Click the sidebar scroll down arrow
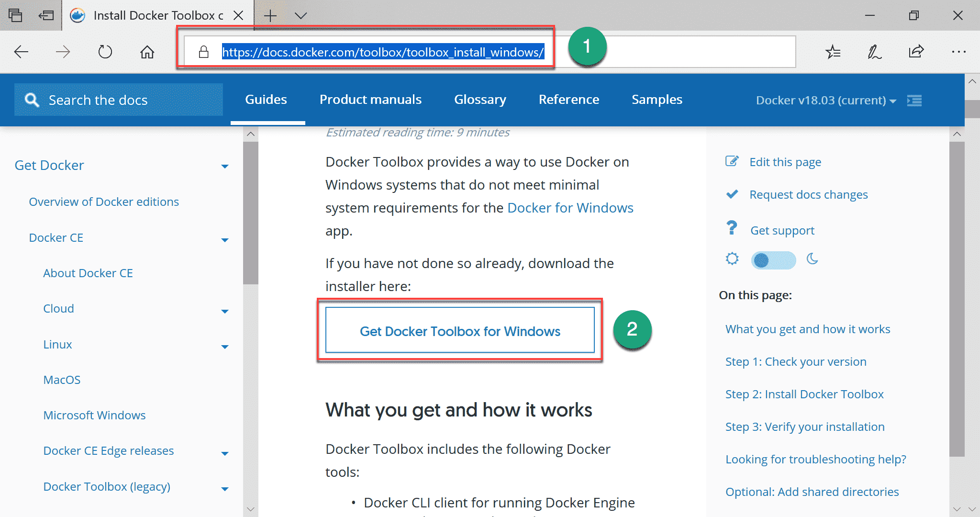 pos(250,509)
